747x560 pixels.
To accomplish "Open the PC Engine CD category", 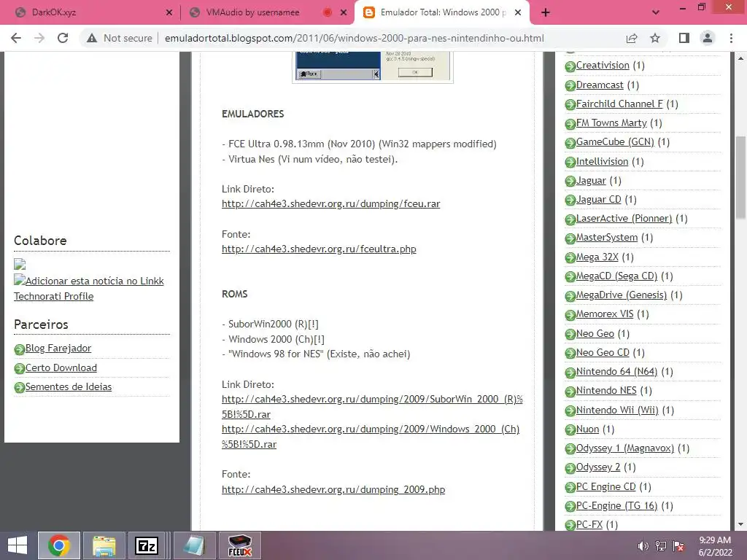I will point(606,486).
